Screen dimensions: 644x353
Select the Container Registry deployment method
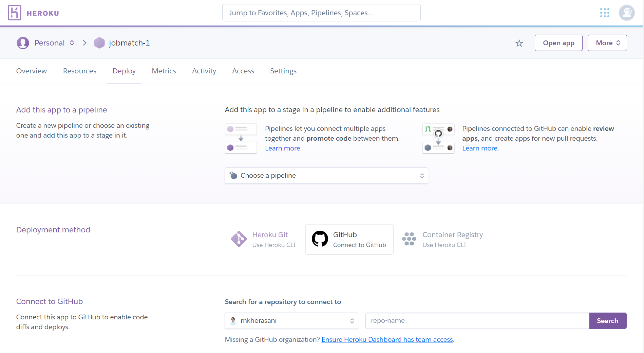[x=442, y=239]
